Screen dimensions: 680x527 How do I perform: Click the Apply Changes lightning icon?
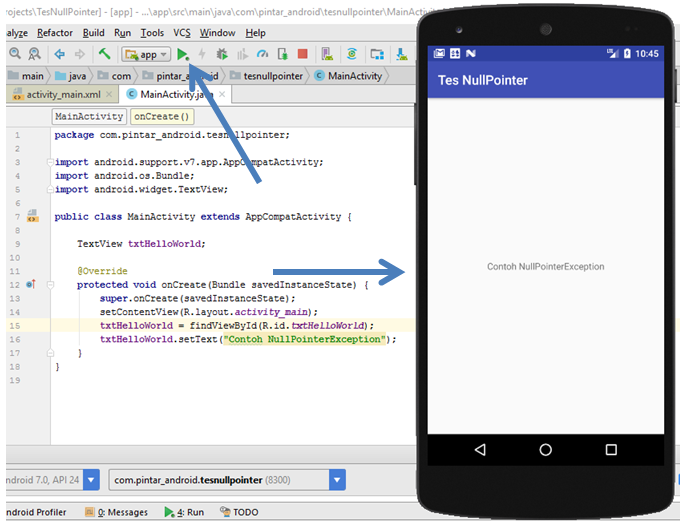202,54
